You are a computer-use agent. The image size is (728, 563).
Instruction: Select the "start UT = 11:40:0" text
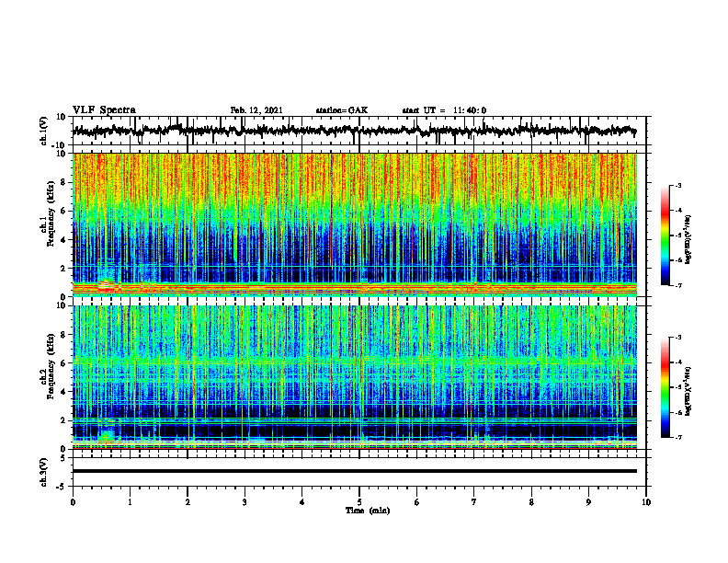pyautogui.click(x=444, y=110)
